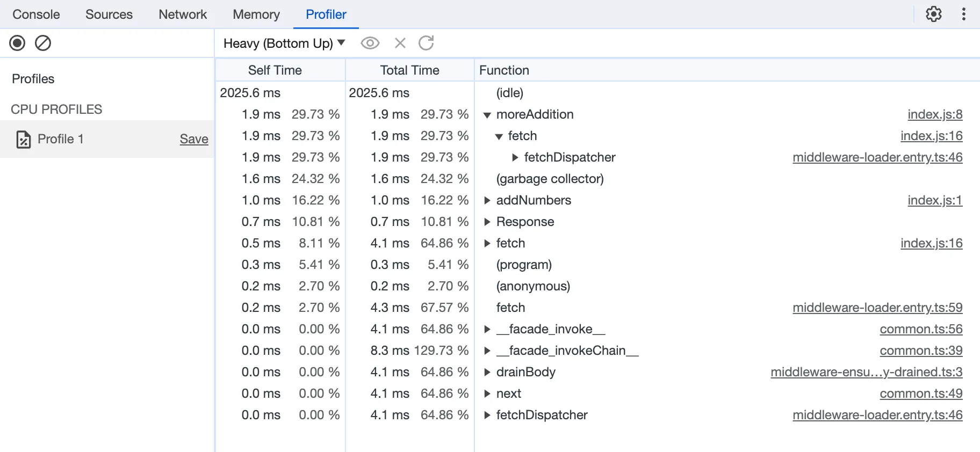The height and width of the screenshot is (452, 980).
Task: Select the (garbage collector) row
Action: point(550,179)
